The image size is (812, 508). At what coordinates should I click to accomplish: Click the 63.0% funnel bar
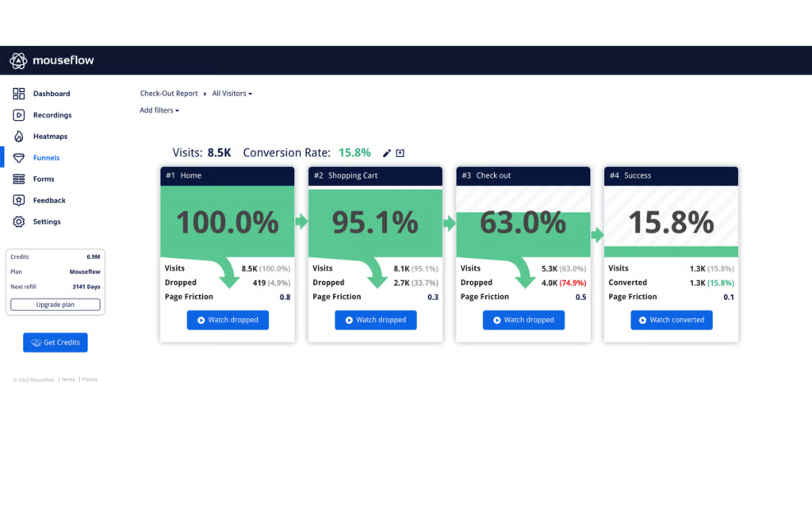click(x=523, y=234)
